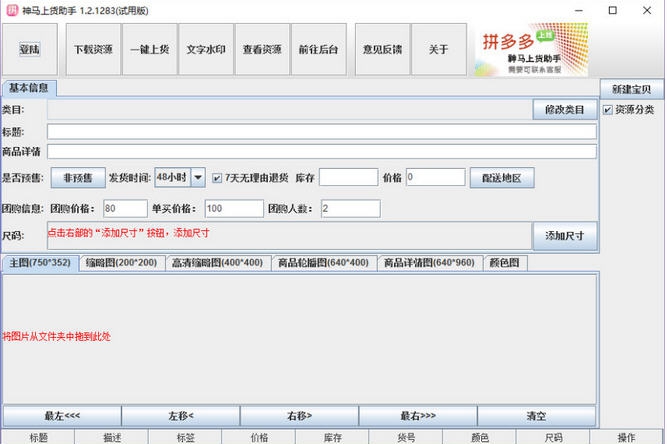Go to 前往后台 backend
The image size is (667, 444).
[x=318, y=49]
